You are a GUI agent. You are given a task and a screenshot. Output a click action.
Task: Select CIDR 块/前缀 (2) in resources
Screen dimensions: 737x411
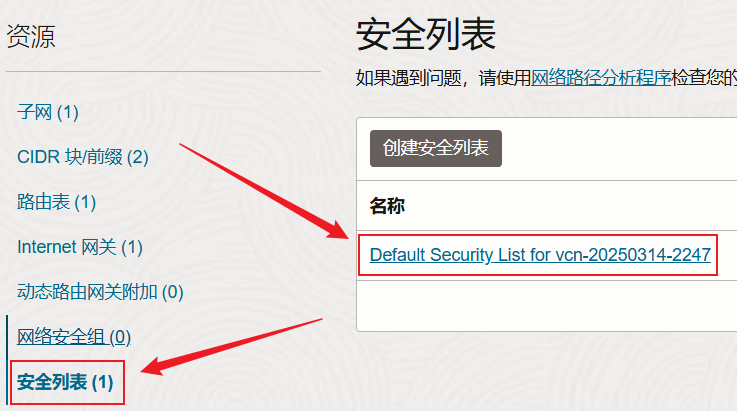coord(83,157)
